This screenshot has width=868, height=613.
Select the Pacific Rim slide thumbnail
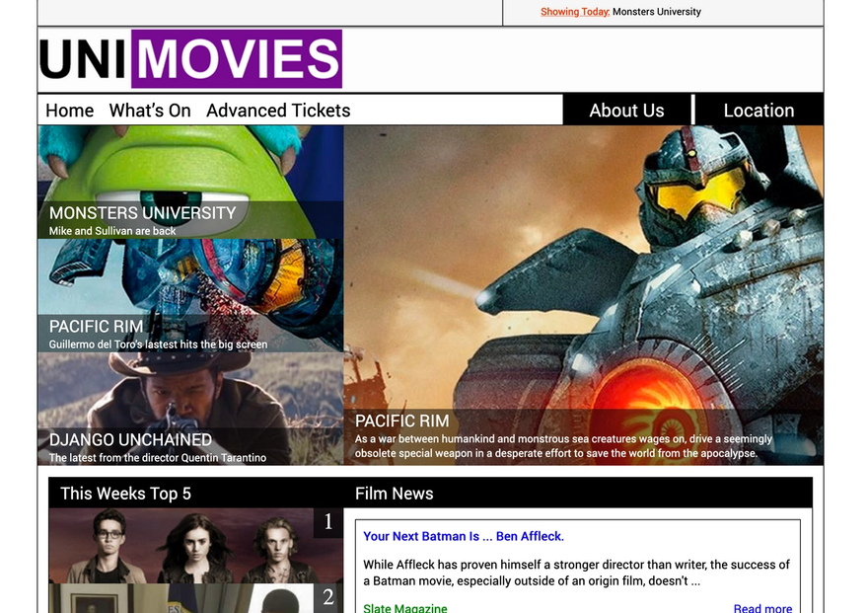click(190, 296)
